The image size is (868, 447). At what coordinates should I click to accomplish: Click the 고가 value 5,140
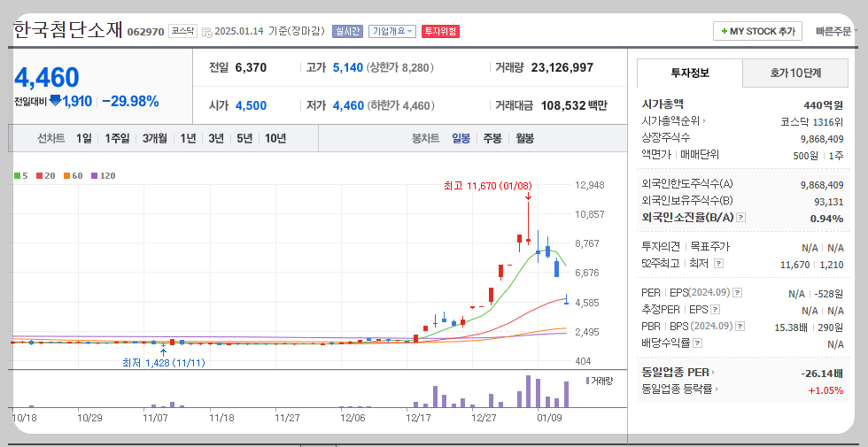pos(347,67)
